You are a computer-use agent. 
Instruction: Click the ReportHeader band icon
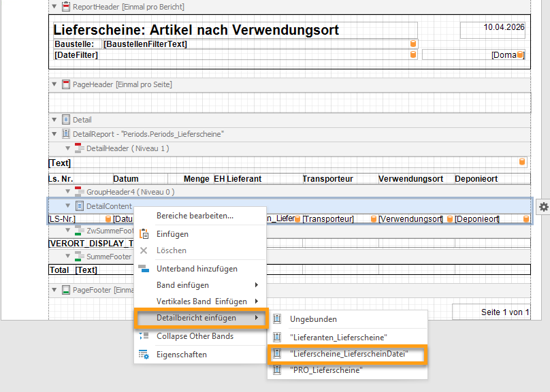pos(65,6)
